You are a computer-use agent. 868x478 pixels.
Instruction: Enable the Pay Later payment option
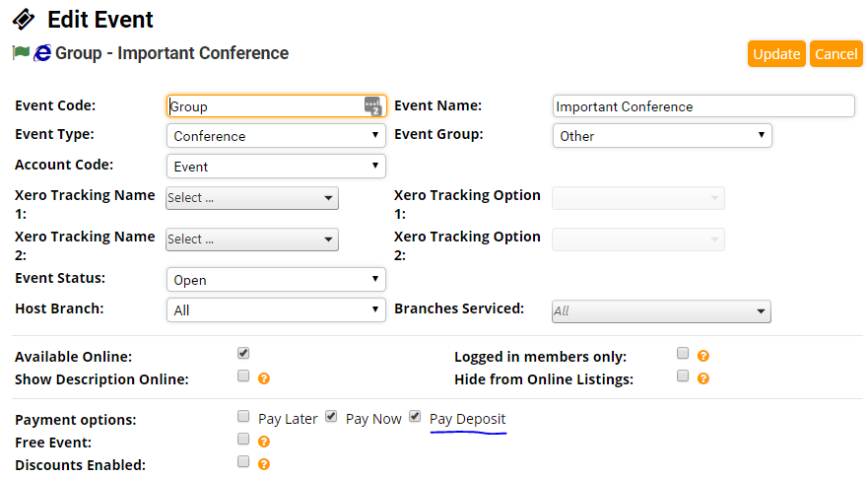[x=243, y=417]
